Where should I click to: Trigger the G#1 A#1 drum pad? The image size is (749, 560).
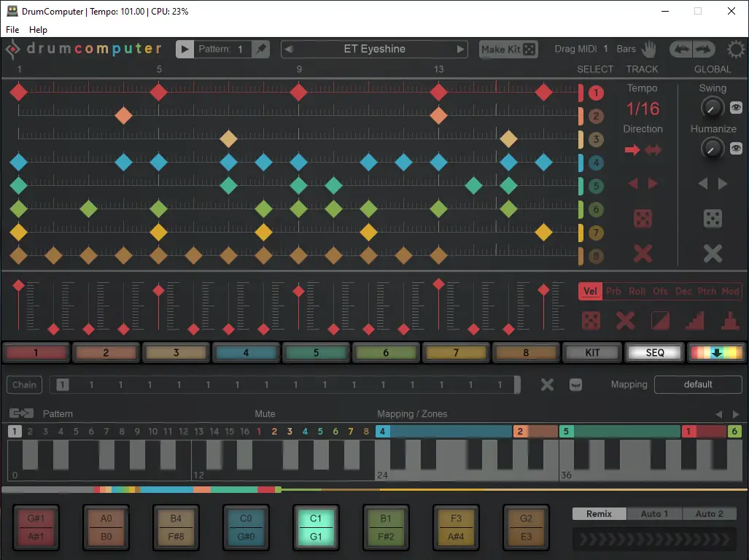point(36,527)
